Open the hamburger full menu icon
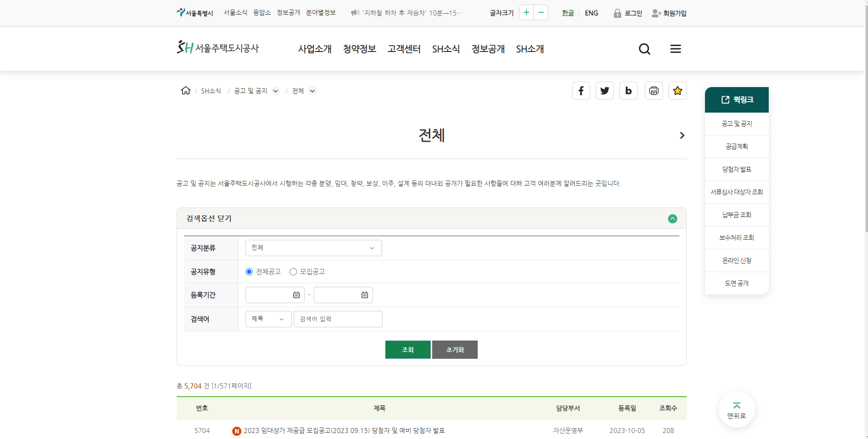The image size is (868, 439). click(x=676, y=49)
